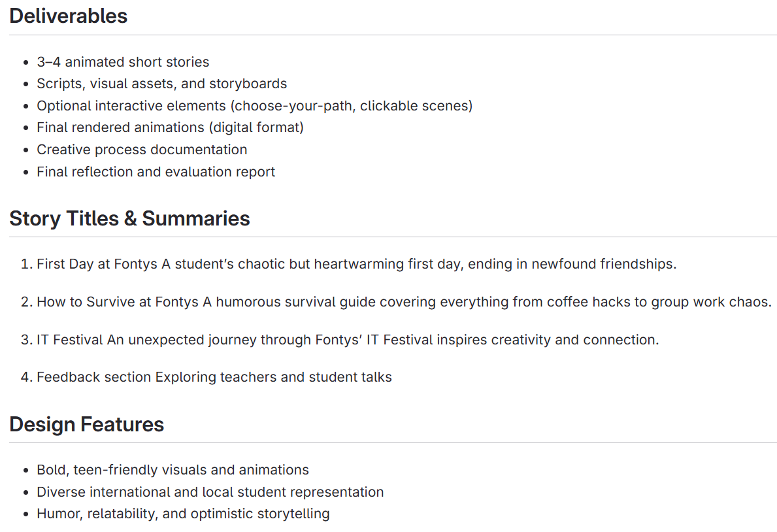Click 'Final reflection and evaluation report' item

pos(156,172)
